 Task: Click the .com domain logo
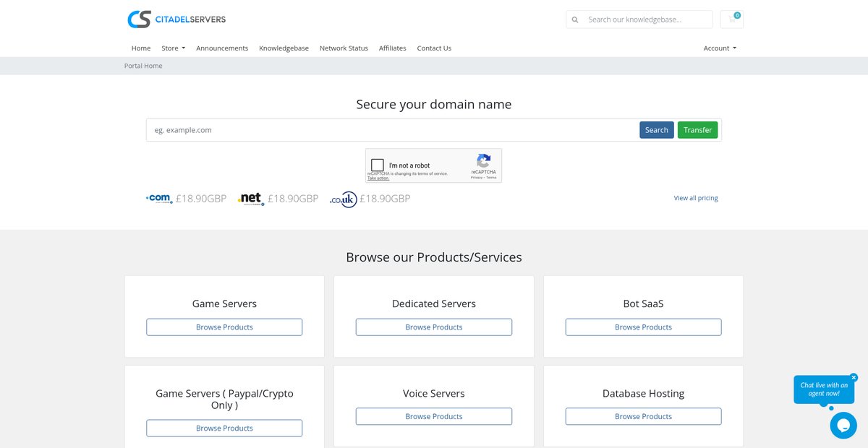[x=159, y=198]
